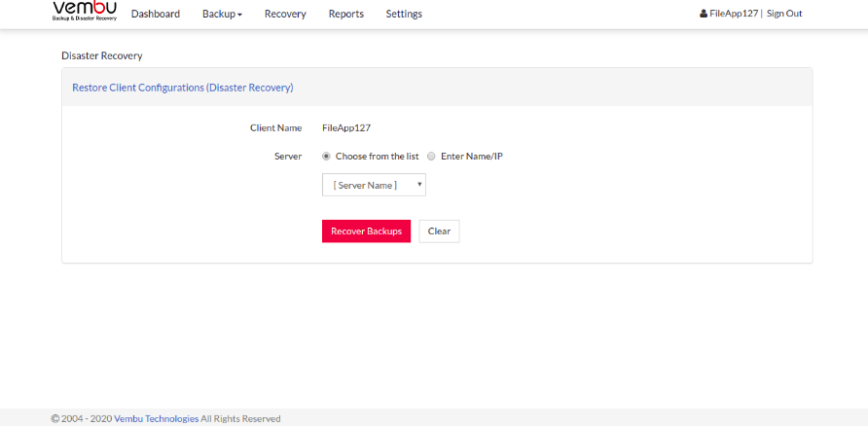The height and width of the screenshot is (426, 868).
Task: Select the Choose from the list option
Action: pos(327,157)
